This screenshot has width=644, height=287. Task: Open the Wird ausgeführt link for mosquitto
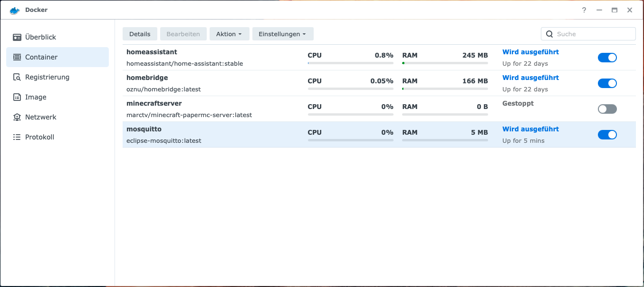[530, 129]
